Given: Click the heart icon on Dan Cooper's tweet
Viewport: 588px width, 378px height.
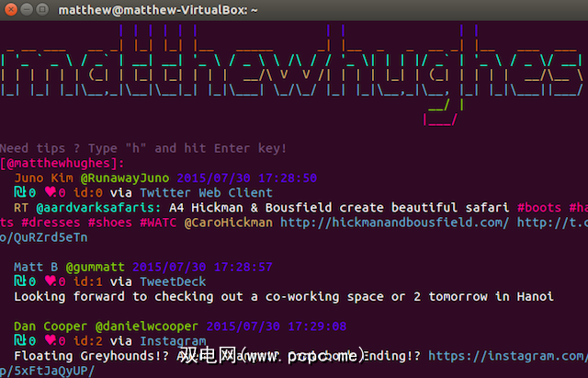Looking at the screenshot, I should (51, 340).
